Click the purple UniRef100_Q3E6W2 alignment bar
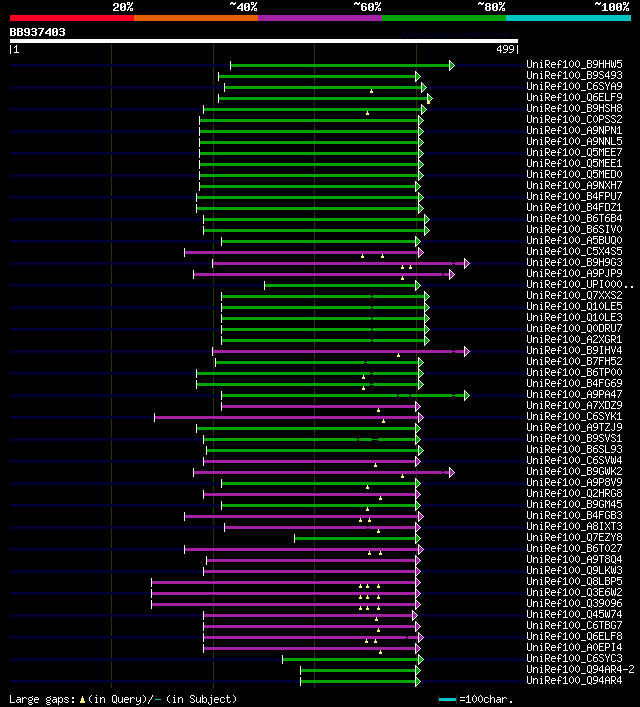Screen dimensions: 640x707 (283, 593)
